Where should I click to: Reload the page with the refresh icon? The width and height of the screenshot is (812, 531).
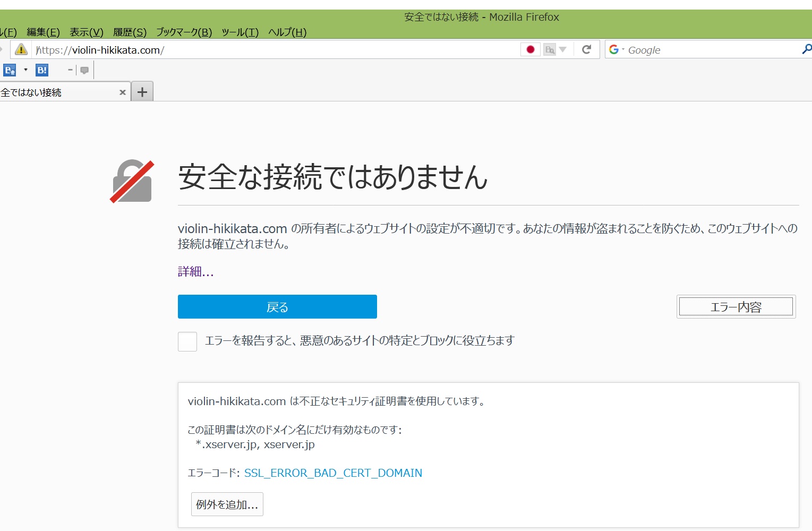coord(586,50)
